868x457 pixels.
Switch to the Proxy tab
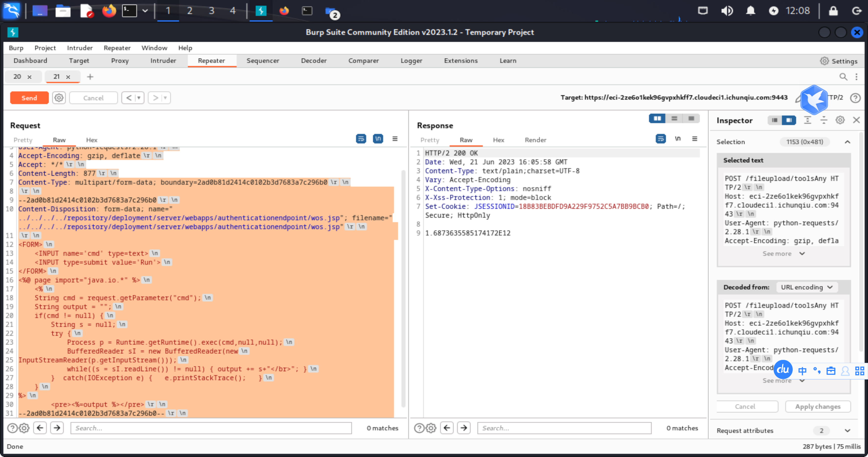[x=120, y=61]
